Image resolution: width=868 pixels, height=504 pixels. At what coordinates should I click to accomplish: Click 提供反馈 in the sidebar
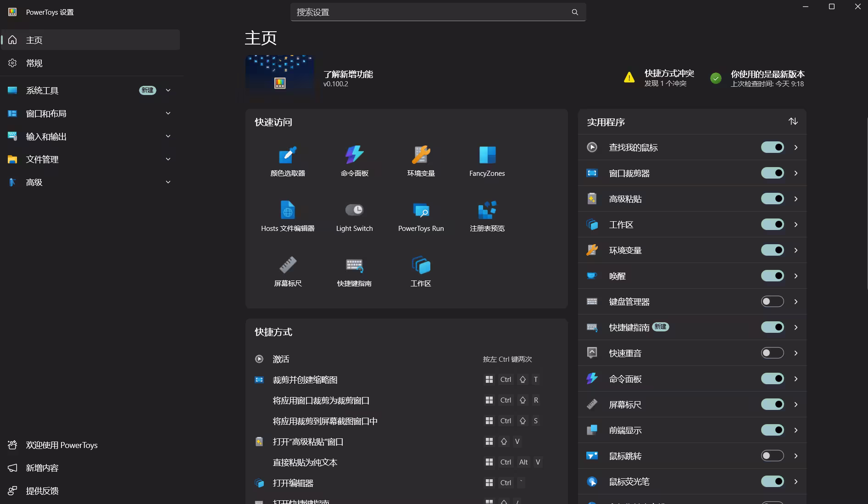91,491
